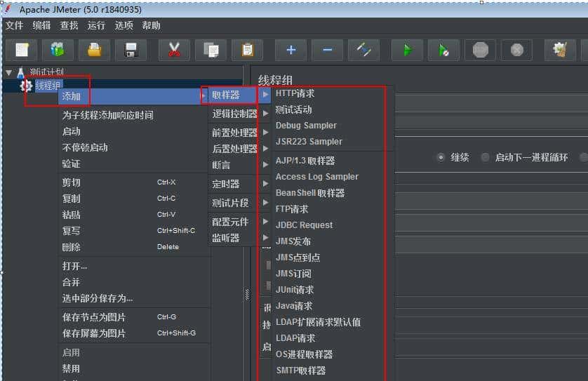Click the Copy toolbar icon
This screenshot has height=381, width=588.
coord(211,50)
